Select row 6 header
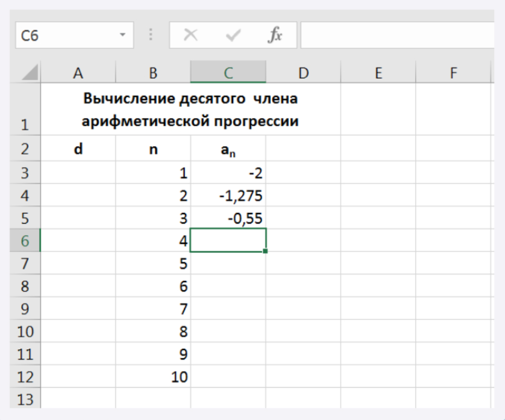The image size is (505, 420). click(25, 241)
